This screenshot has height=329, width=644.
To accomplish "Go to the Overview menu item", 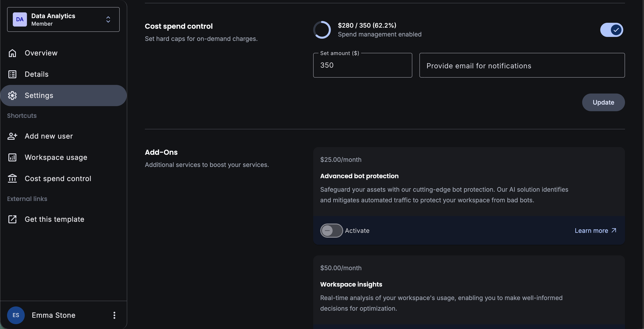I will [x=41, y=53].
